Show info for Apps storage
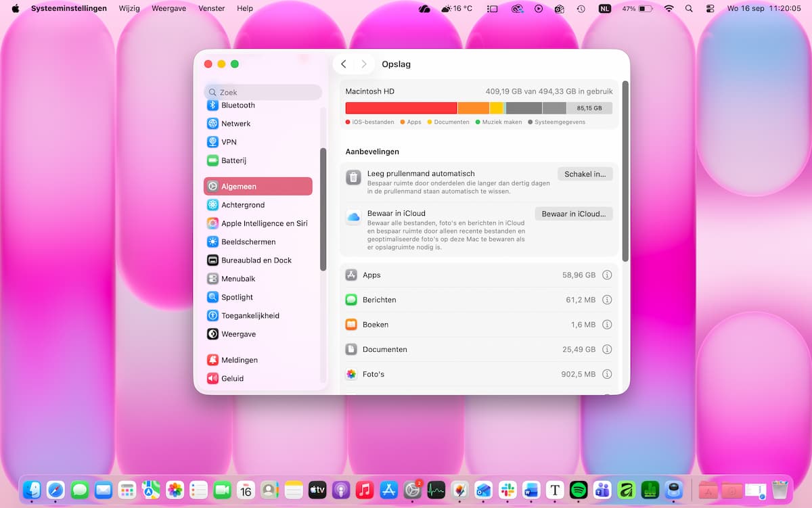 coord(607,275)
